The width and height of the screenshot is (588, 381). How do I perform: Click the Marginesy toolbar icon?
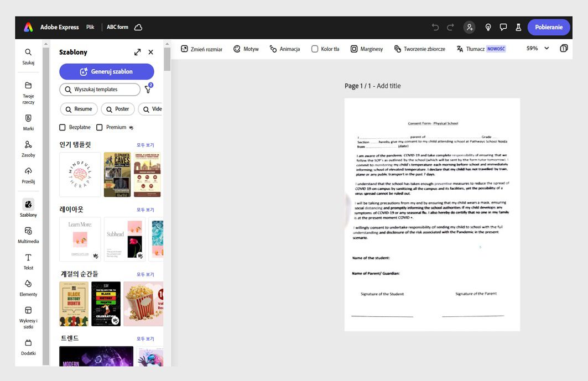pos(366,49)
